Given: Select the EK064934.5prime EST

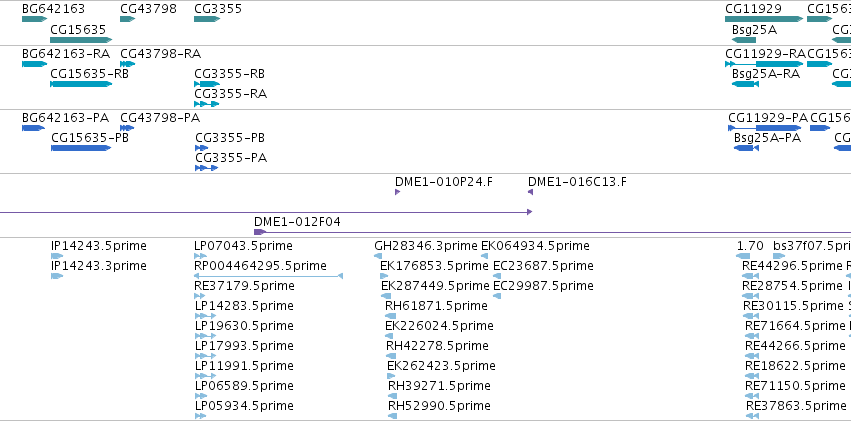Looking at the screenshot, I should (x=485, y=256).
